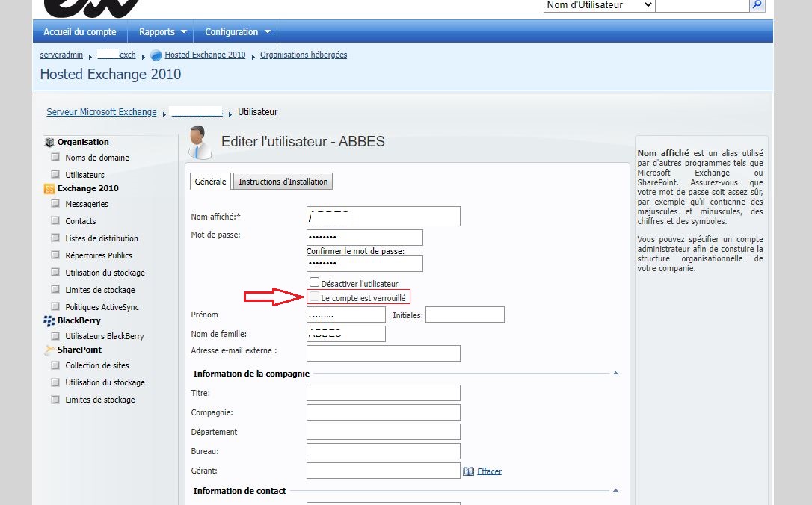Click the Hosted Exchange globe icon in breadcrumb
This screenshot has width=812, height=505.
pyautogui.click(x=156, y=55)
